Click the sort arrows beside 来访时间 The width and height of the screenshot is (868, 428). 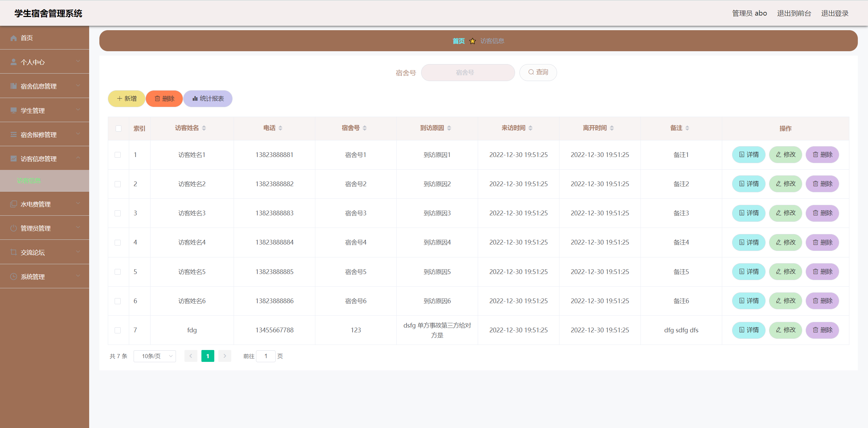[531, 128]
